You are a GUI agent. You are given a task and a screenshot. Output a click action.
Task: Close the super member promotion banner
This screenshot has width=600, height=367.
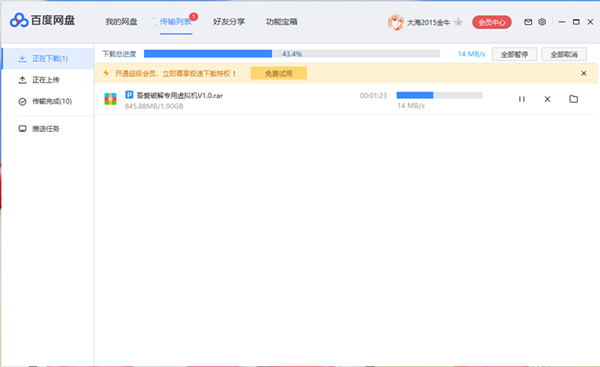pos(584,73)
